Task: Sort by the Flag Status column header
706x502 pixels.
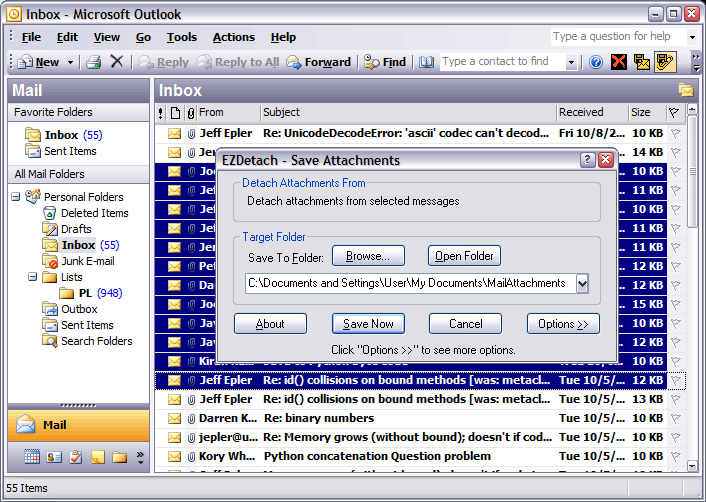Action: coord(674,113)
